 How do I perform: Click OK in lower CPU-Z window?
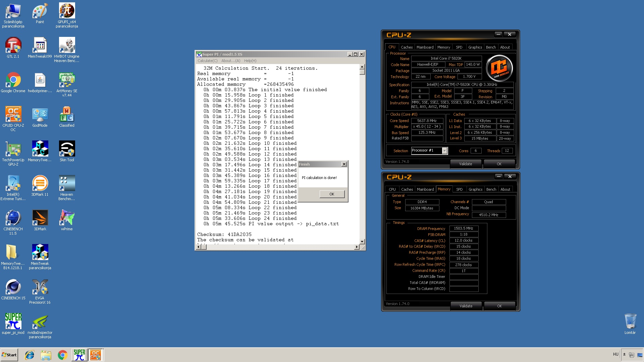[x=499, y=306]
